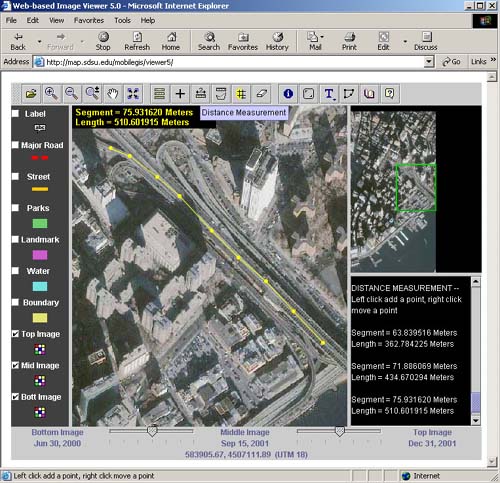
Task: Enable the Major Road layer checkbox
Action: point(15,145)
